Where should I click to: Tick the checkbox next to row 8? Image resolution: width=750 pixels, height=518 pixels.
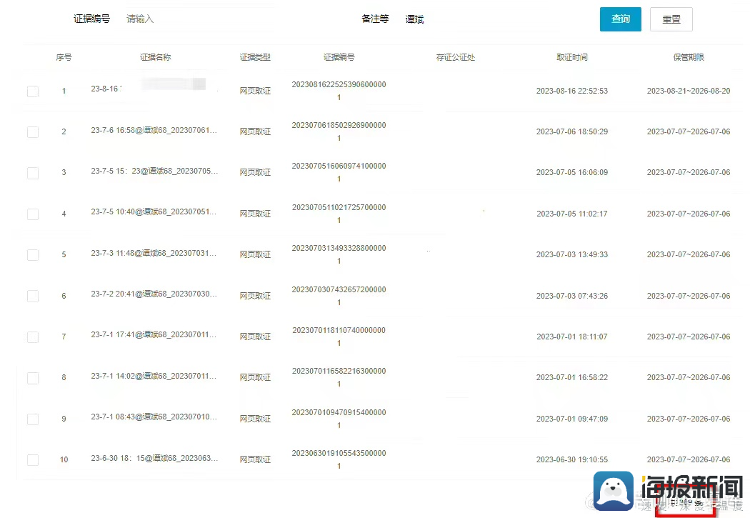(33, 378)
